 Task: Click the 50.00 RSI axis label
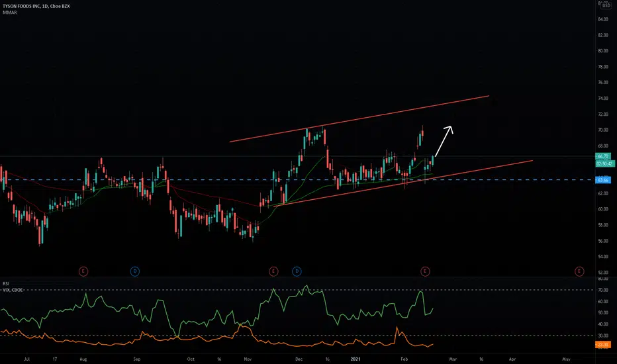point(603,313)
